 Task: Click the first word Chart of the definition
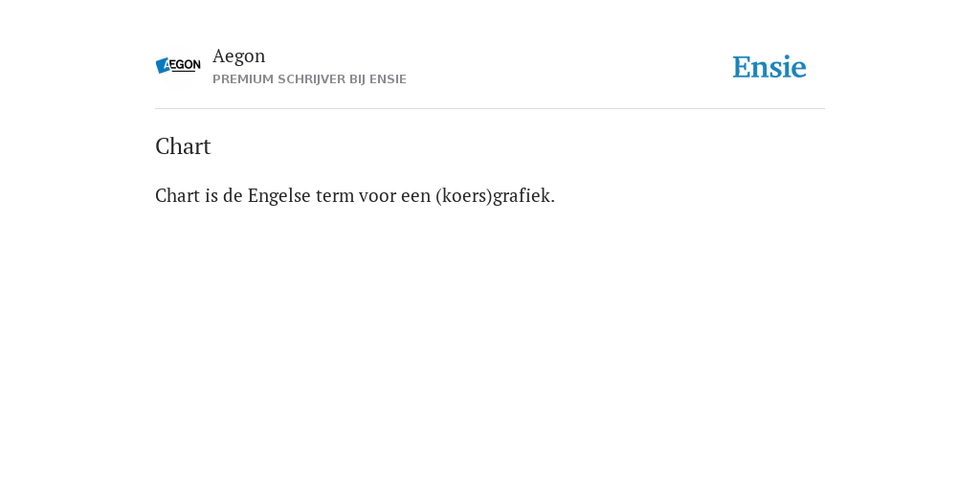(x=177, y=195)
